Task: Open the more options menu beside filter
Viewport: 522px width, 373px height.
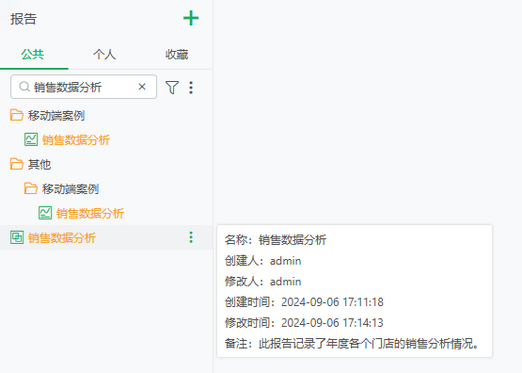Action: [191, 87]
